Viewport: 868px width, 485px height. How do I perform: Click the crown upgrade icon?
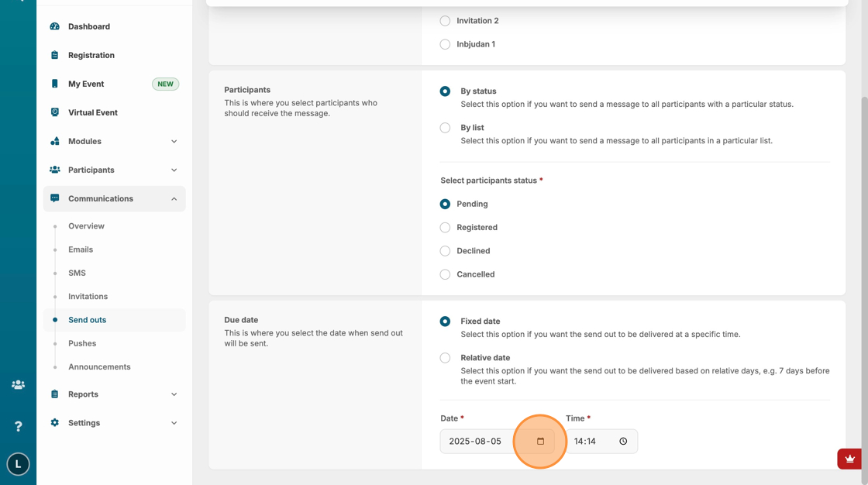pos(850,459)
